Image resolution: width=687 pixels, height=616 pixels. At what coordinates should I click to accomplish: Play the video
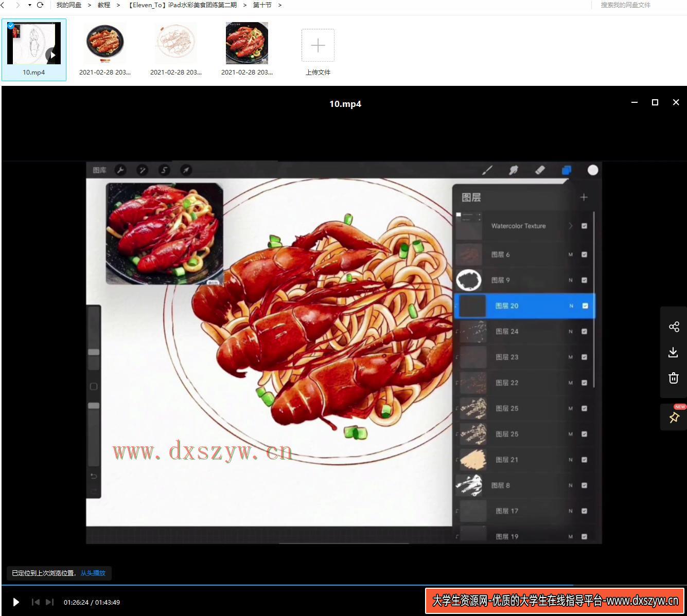coord(15,602)
